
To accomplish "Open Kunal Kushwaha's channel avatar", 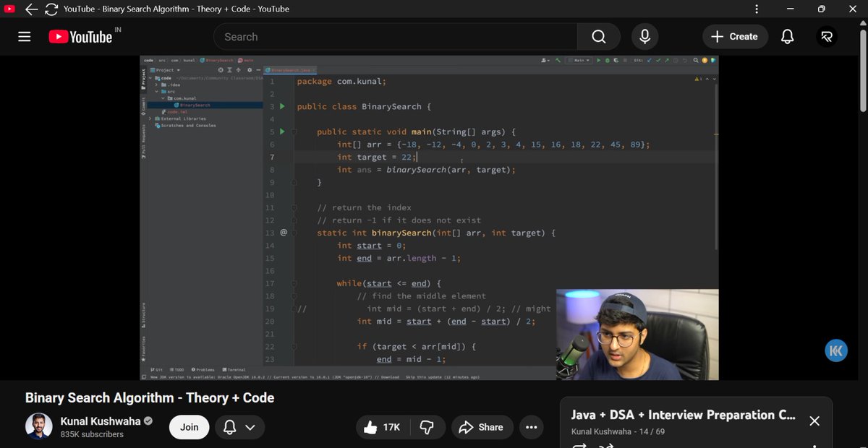I will click(39, 427).
